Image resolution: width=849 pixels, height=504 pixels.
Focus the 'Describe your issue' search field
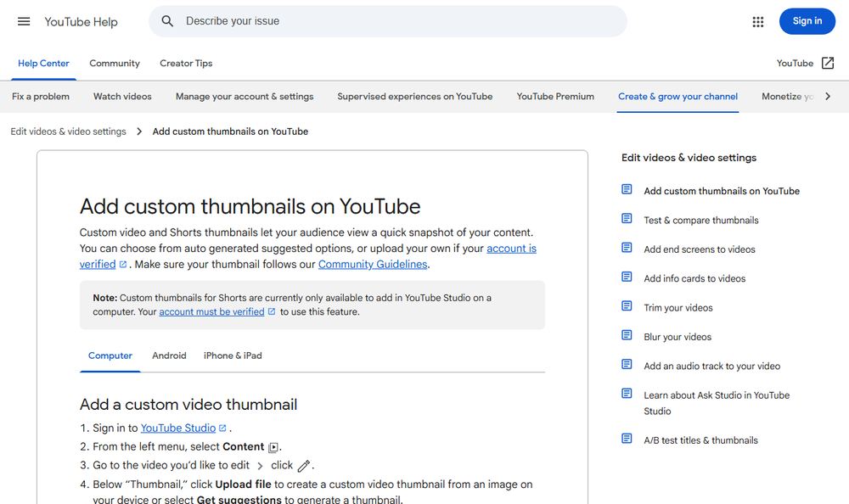[388, 21]
